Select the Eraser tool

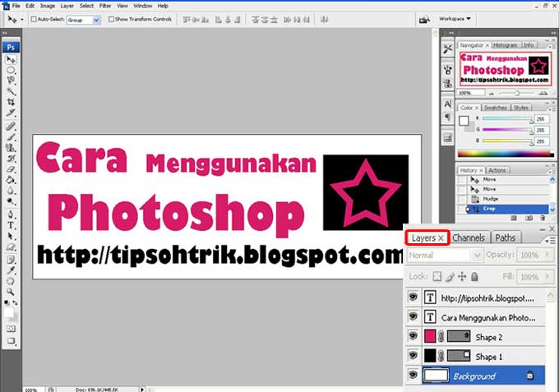pyautogui.click(x=11, y=169)
